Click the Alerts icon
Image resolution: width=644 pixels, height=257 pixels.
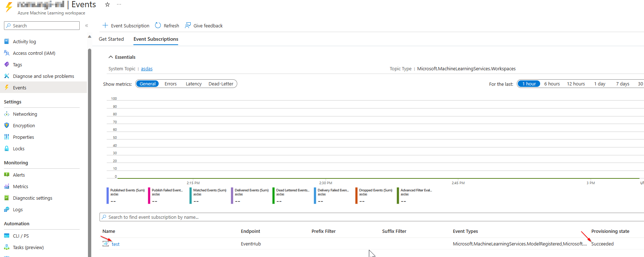(6, 175)
